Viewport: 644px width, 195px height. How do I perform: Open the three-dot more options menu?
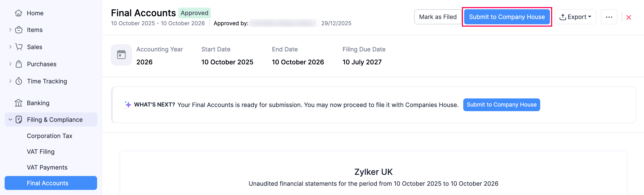pos(609,17)
